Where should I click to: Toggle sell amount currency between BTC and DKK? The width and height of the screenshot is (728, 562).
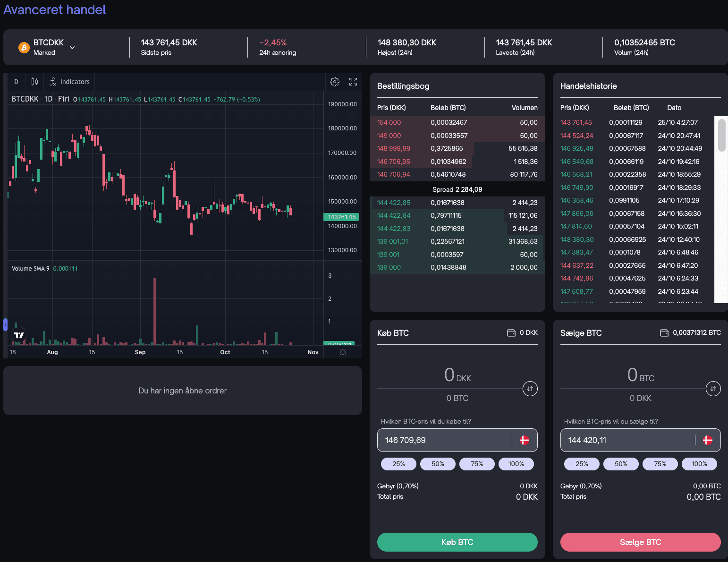pyautogui.click(x=713, y=389)
